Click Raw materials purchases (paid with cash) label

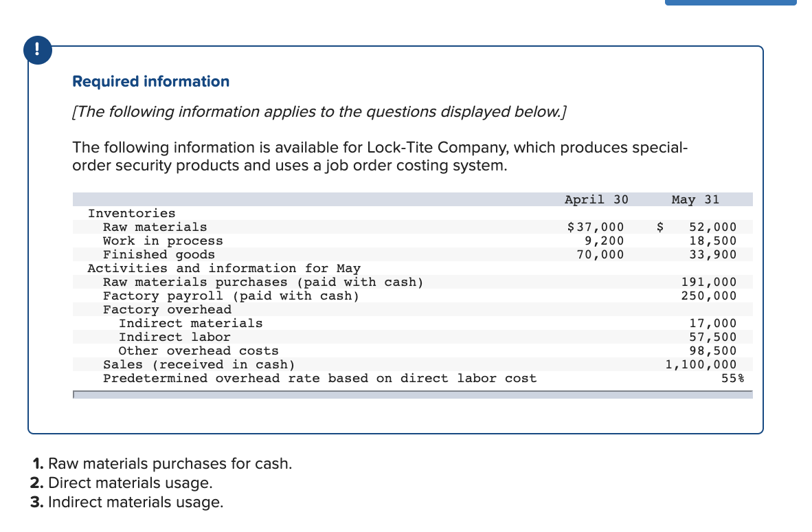[x=263, y=282]
